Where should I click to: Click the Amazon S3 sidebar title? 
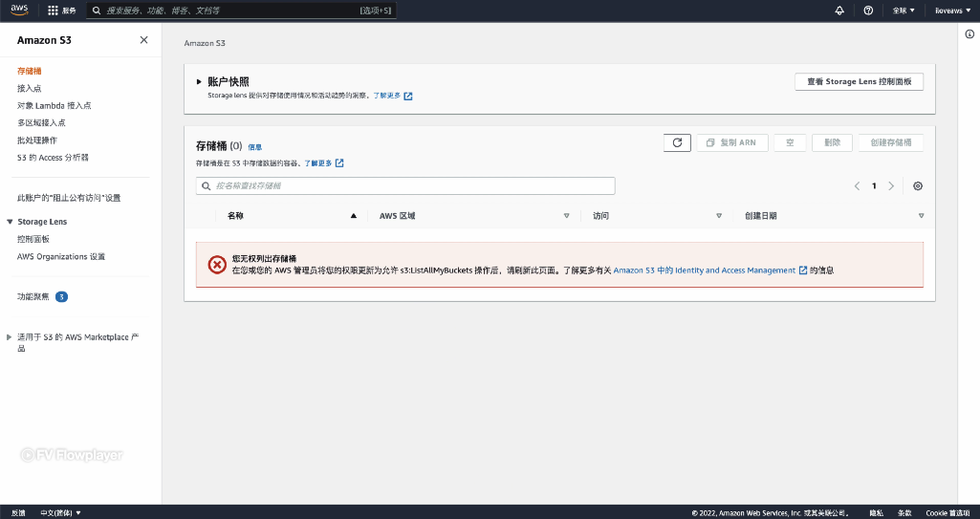click(44, 40)
